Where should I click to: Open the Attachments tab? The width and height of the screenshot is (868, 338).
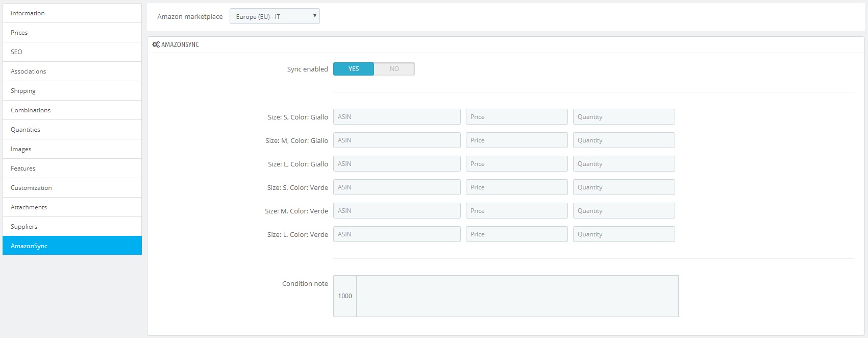(72, 207)
